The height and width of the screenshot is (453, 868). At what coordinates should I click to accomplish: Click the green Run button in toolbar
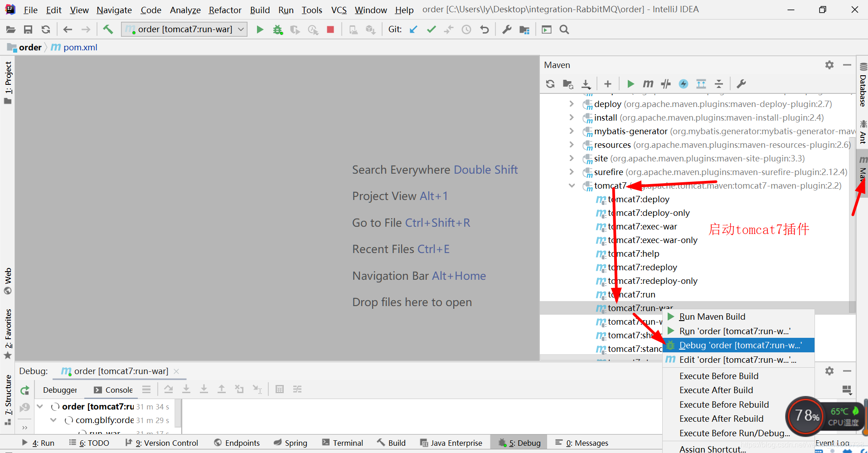pyautogui.click(x=260, y=29)
